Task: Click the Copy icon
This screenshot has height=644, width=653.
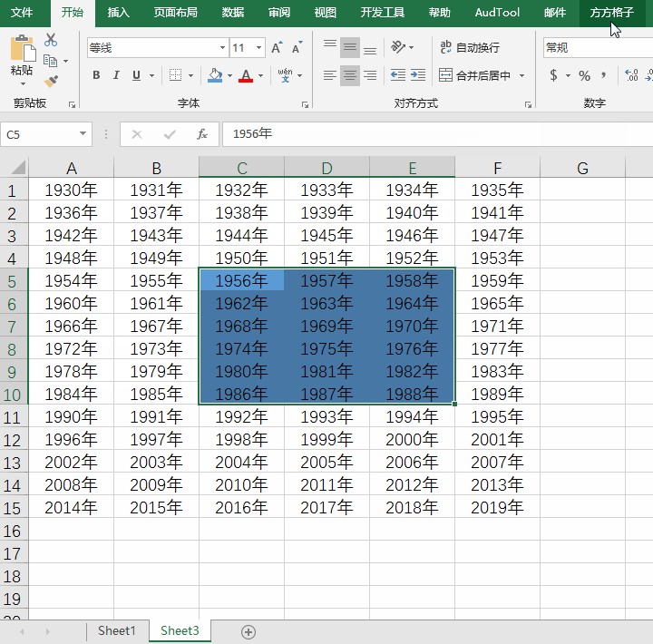Action: (51, 61)
